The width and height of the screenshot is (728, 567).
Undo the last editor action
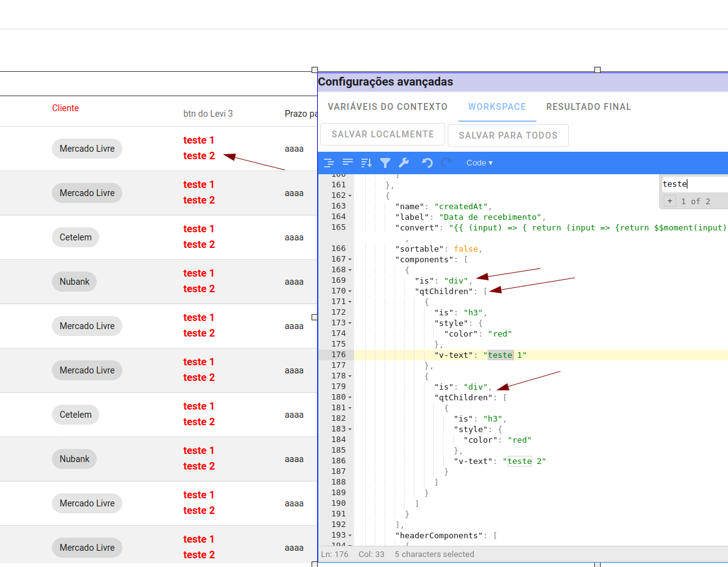pos(427,162)
